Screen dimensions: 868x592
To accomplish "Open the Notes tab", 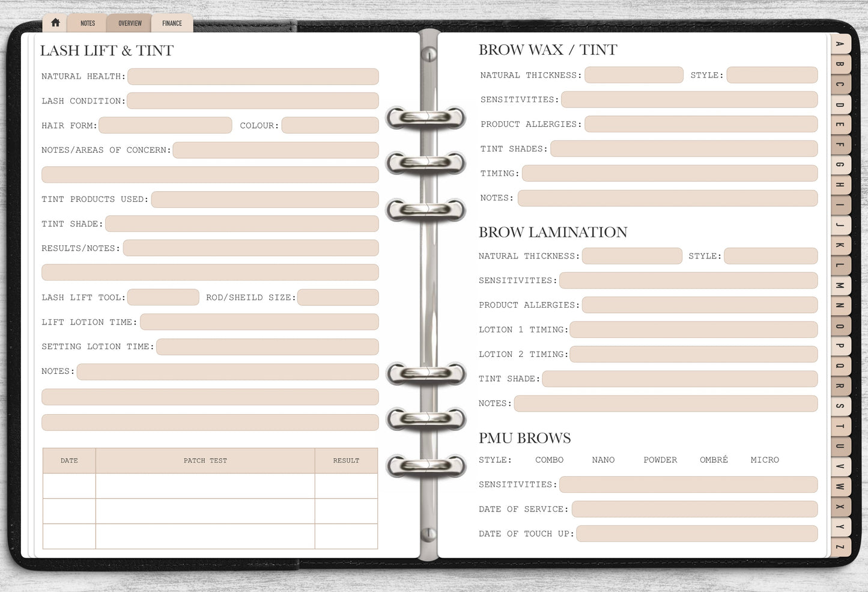I will point(88,23).
